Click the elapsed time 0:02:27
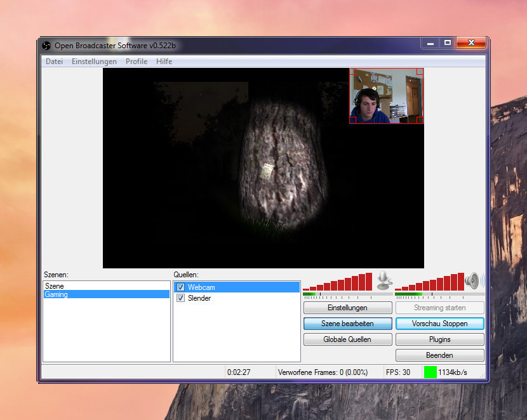Viewport: 527px width, 420px height. click(239, 372)
